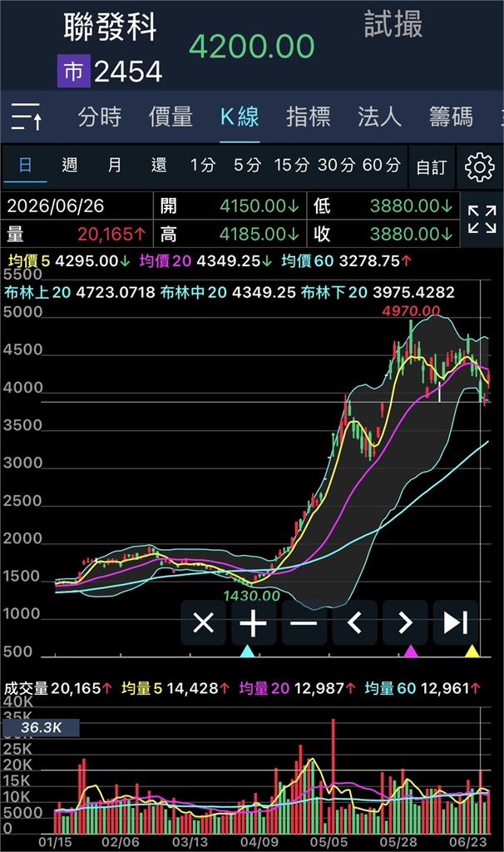504x852 pixels.
Task: Tap 布林上20 value 4723.0718
Action: tap(115, 292)
